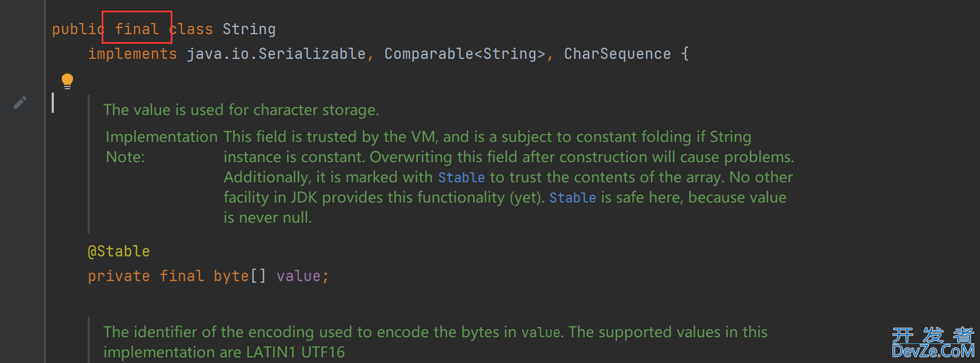Click the java.io.Serializable interface name
This screenshot has height=363, width=980.
point(276,54)
